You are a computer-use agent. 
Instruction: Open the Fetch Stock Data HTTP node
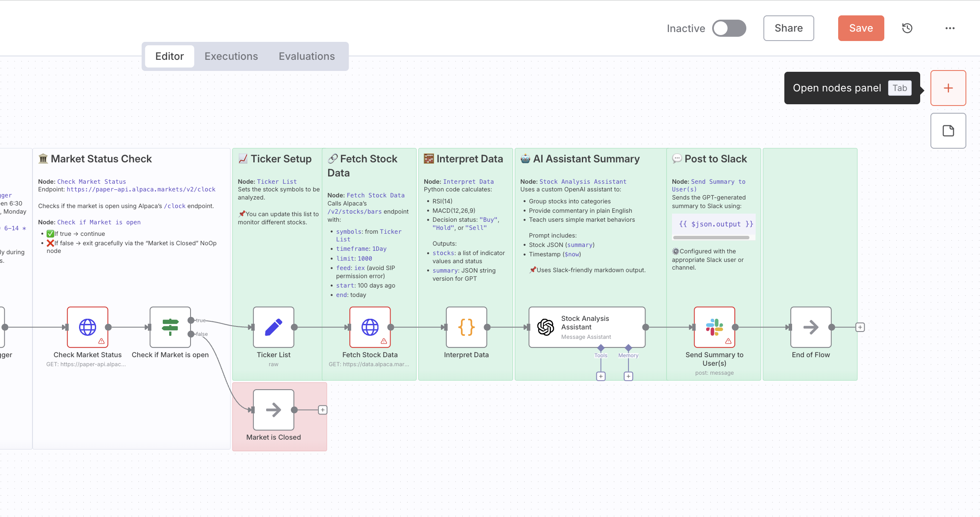pyautogui.click(x=370, y=327)
